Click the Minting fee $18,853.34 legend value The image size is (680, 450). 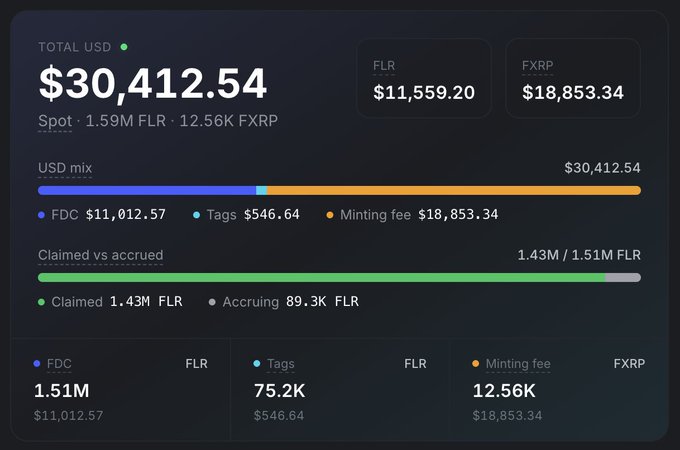[458, 215]
